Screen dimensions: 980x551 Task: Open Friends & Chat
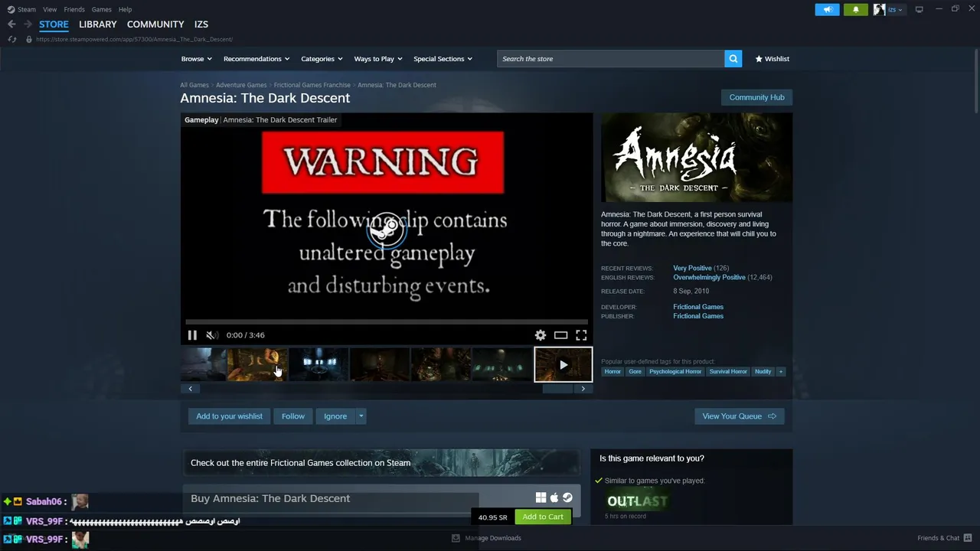pos(945,538)
